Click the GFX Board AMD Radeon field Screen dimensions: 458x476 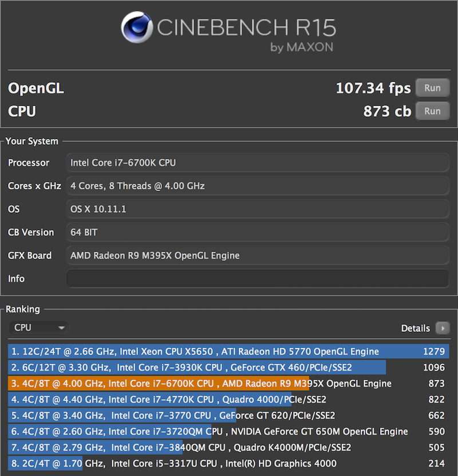(258, 256)
